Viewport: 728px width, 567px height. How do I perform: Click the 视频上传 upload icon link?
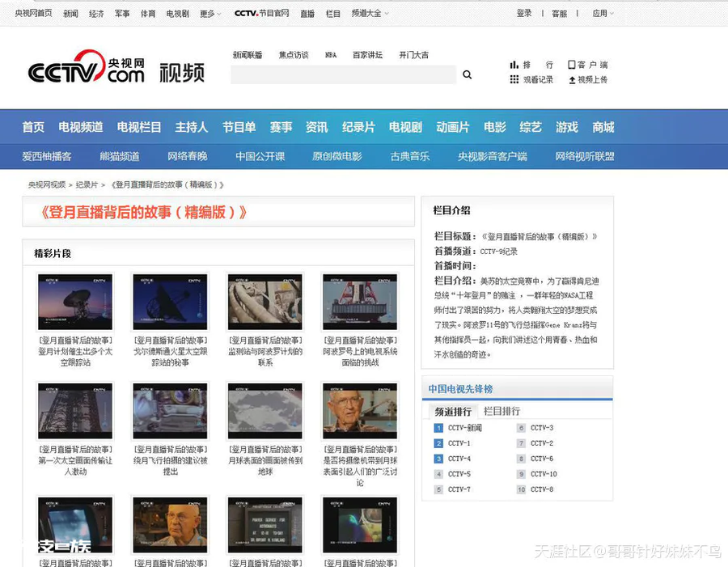pos(588,79)
